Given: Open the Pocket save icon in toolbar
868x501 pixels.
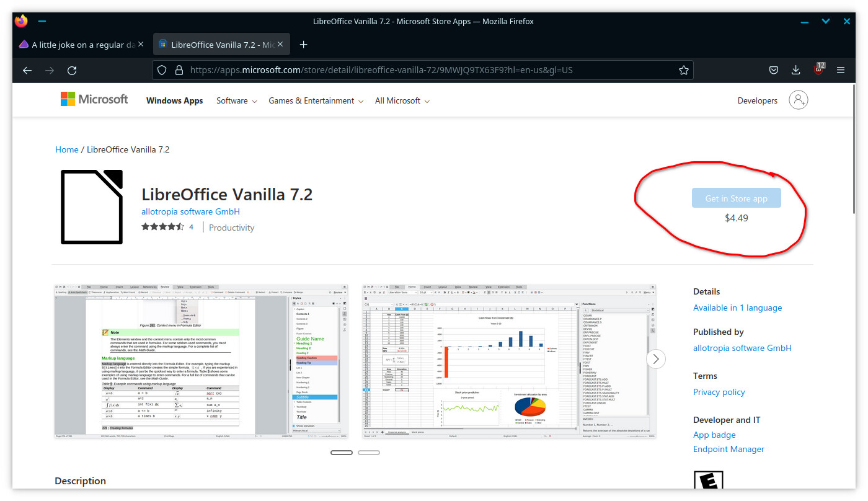Looking at the screenshot, I should tap(774, 70).
